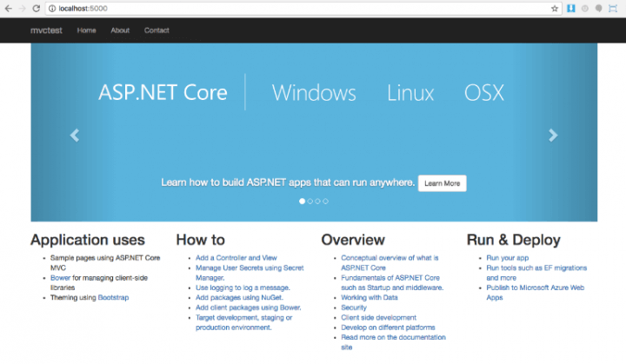The width and height of the screenshot is (626, 364).
Task: Click the site info icon in address bar
Action: [x=52, y=9]
